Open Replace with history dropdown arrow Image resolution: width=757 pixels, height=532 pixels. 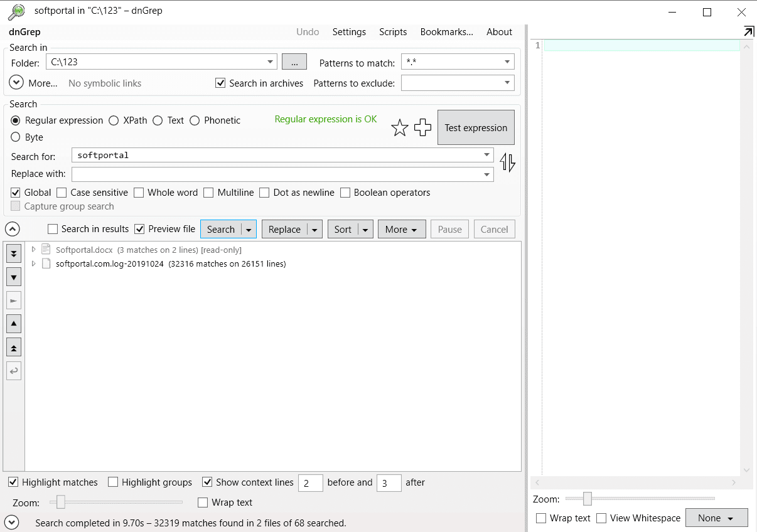tap(487, 174)
